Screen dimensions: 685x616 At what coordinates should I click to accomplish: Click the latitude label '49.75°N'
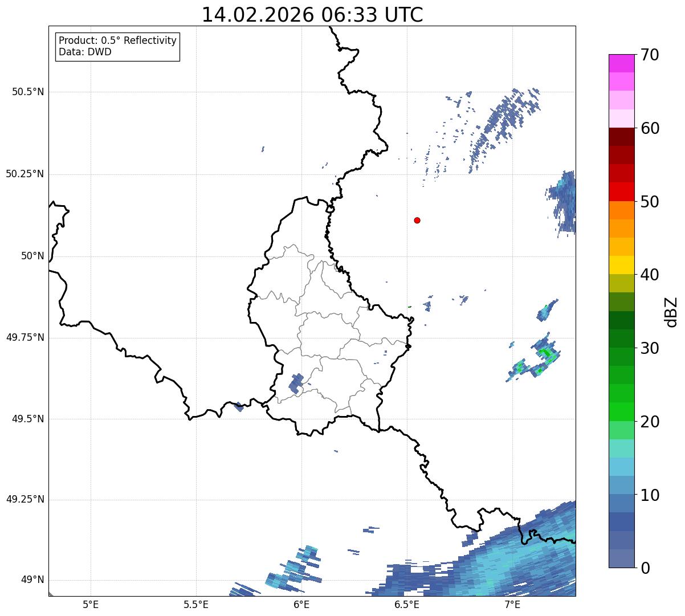[x=25, y=337]
